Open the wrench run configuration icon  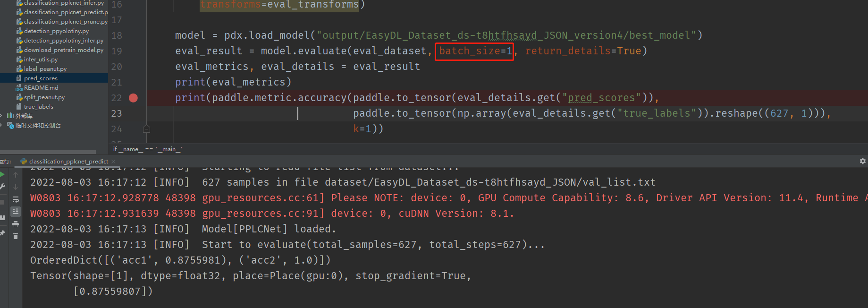click(x=2, y=187)
